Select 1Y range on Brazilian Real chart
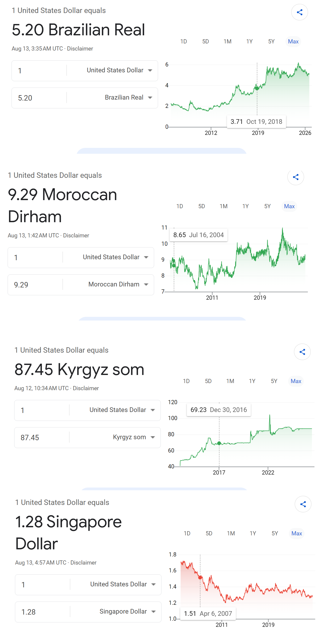 249,41
